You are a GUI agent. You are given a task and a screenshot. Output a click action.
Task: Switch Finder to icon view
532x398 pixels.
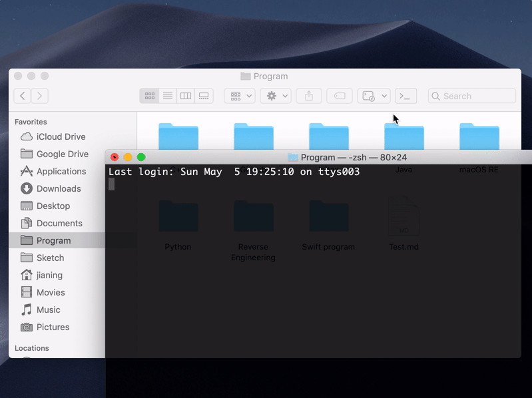150,96
